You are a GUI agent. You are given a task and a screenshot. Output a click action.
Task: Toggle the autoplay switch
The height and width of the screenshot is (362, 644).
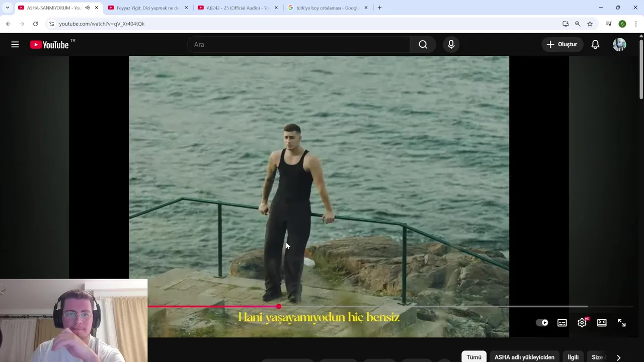542,323
